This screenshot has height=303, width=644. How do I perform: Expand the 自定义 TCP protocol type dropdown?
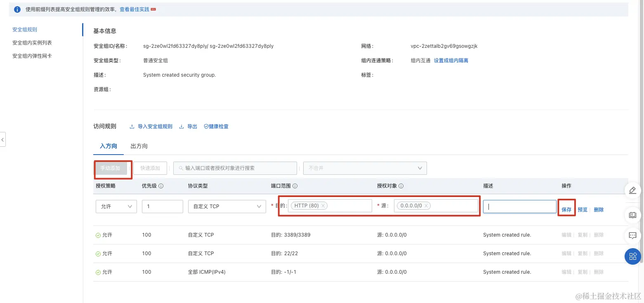tap(227, 206)
